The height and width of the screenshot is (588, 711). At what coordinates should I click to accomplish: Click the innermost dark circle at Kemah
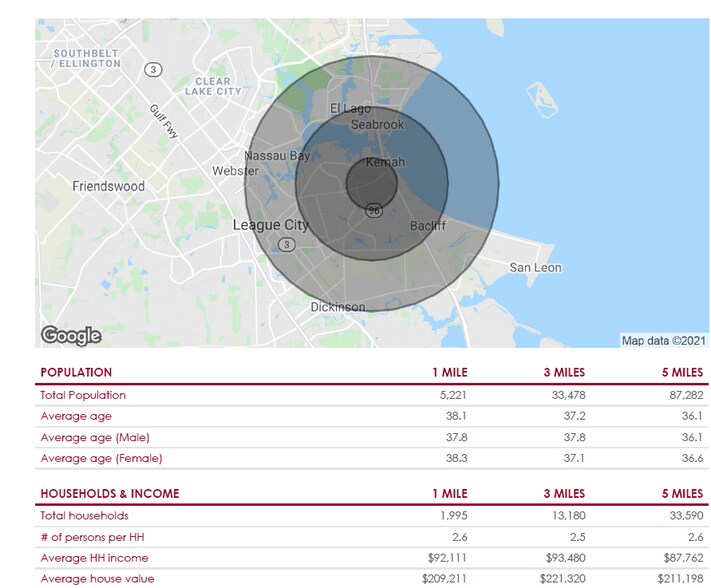372,185
